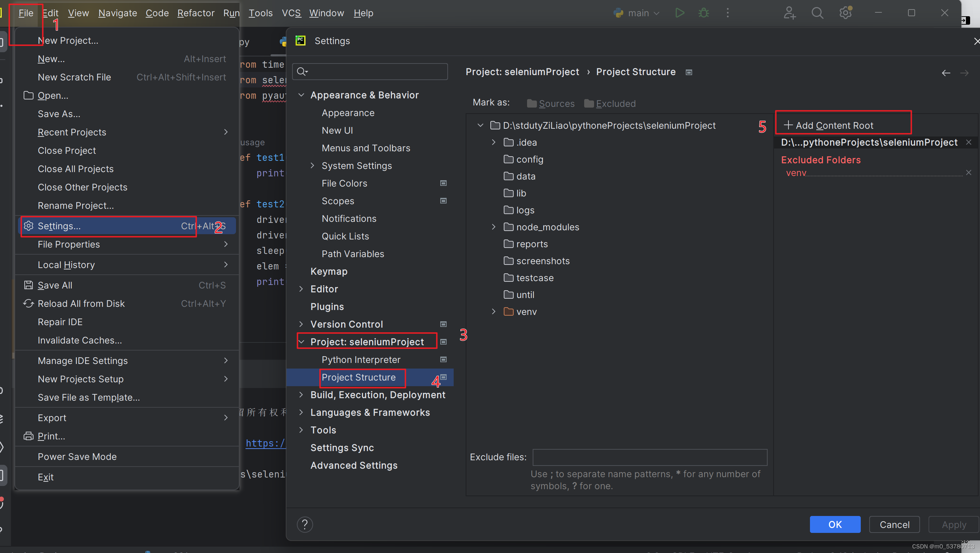Select Invalidate Caches menu entry
The image size is (980, 553).
point(79,340)
